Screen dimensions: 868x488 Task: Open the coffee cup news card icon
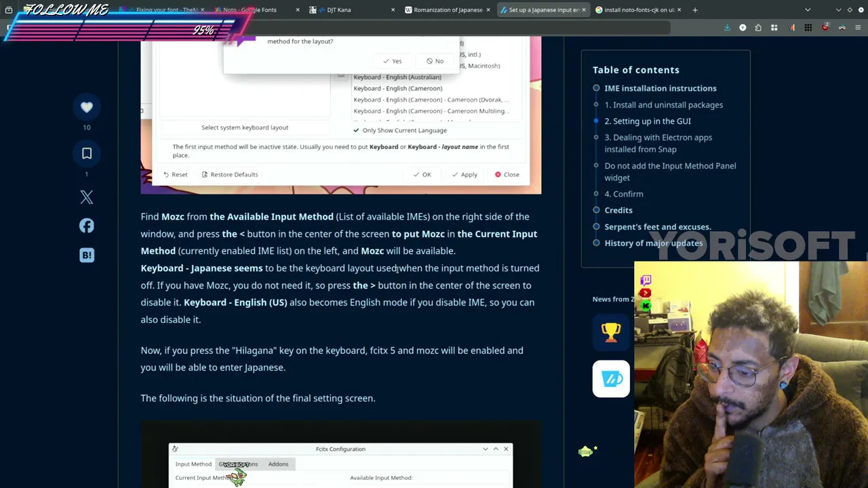coord(611,378)
